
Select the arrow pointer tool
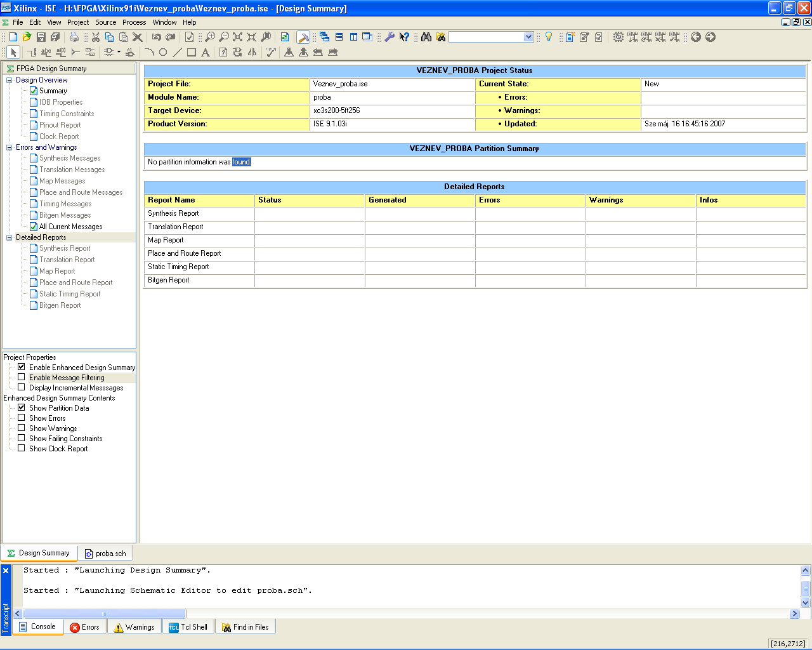(x=13, y=52)
